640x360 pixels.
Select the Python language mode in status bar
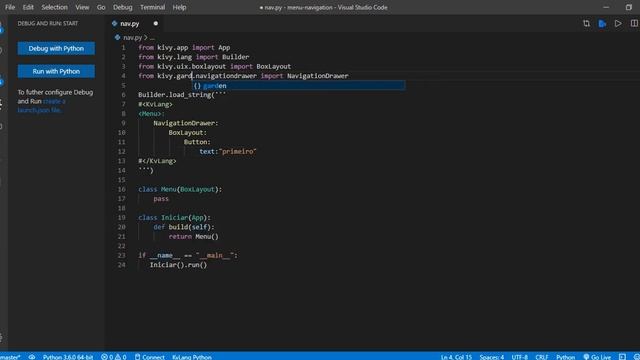565,357
